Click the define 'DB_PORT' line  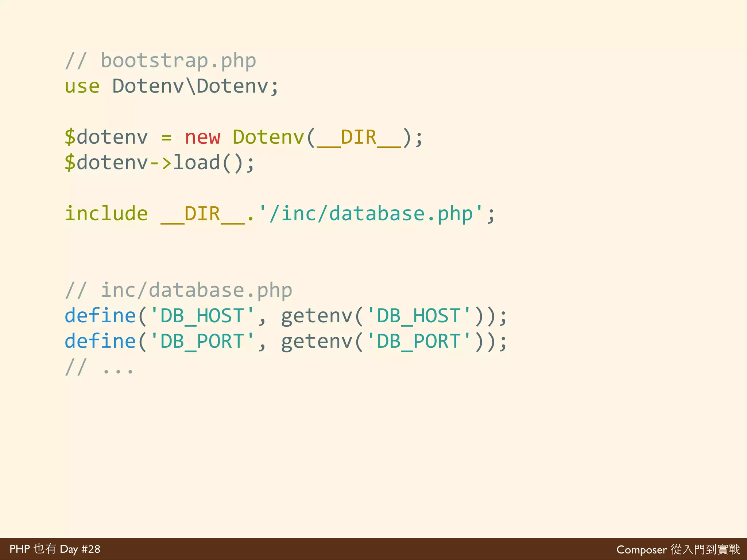pyautogui.click(x=286, y=342)
